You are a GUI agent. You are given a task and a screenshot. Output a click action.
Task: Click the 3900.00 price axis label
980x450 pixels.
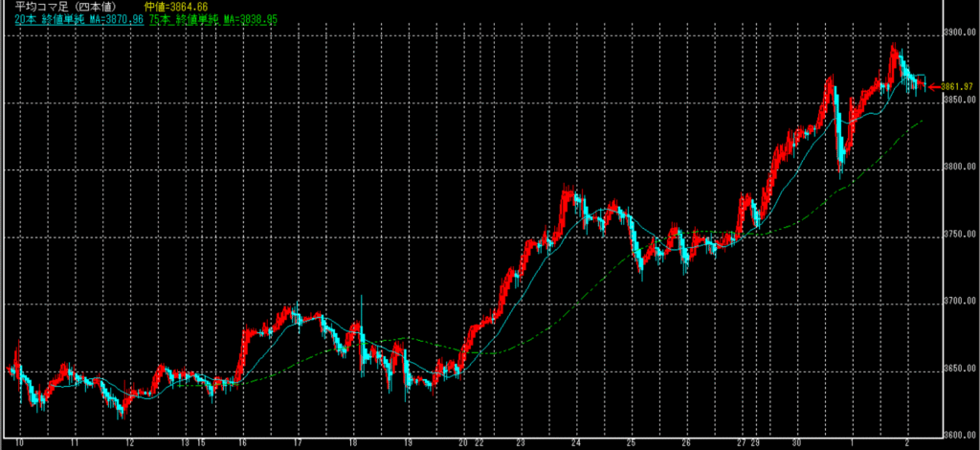tap(958, 34)
